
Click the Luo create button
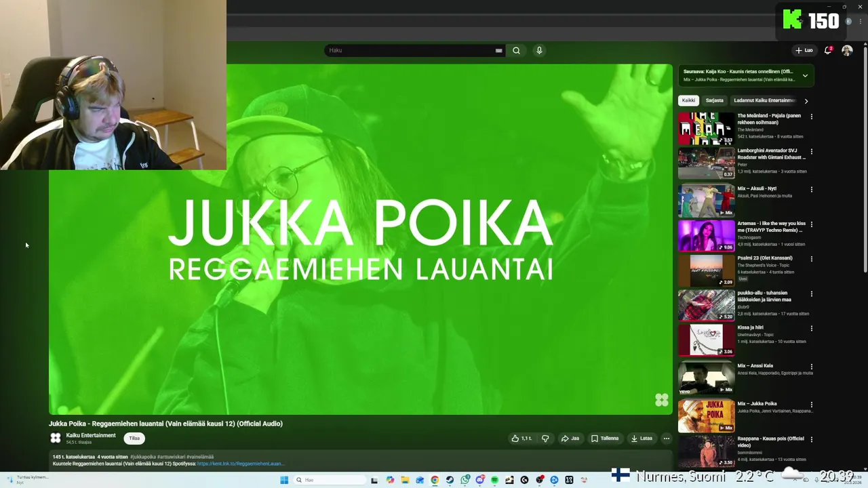point(804,50)
